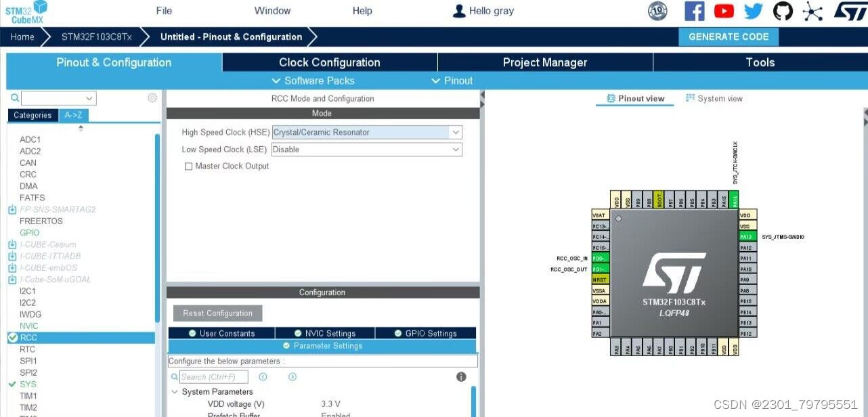Click the download icon next to I-CUBE-ITTIADB

point(12,256)
